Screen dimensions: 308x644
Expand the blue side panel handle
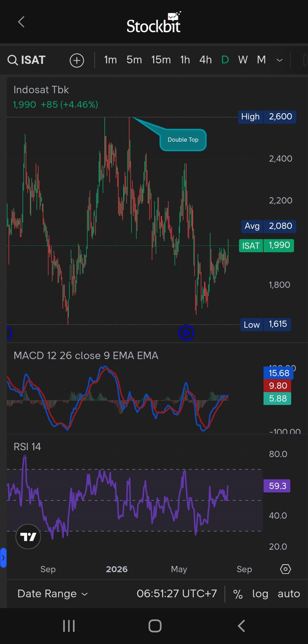click(x=3, y=558)
